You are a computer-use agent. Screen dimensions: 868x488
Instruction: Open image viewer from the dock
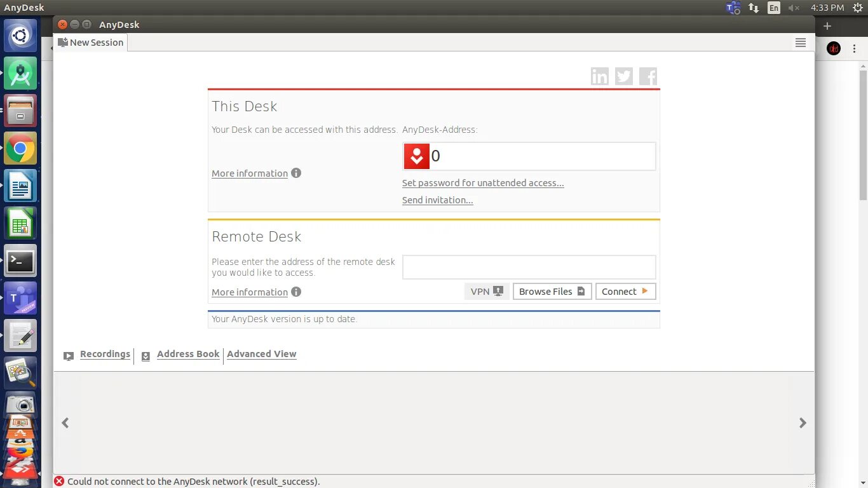(20, 373)
